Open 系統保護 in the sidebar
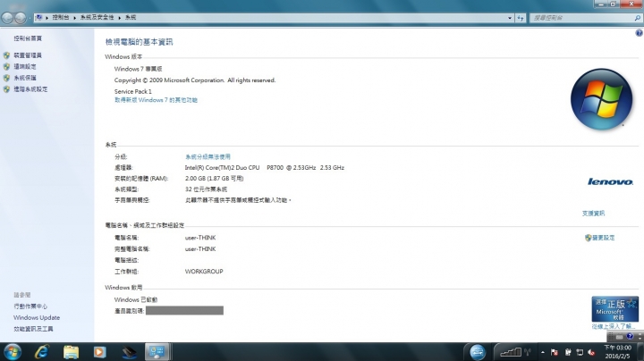This screenshot has height=361, width=644. pyautogui.click(x=25, y=78)
